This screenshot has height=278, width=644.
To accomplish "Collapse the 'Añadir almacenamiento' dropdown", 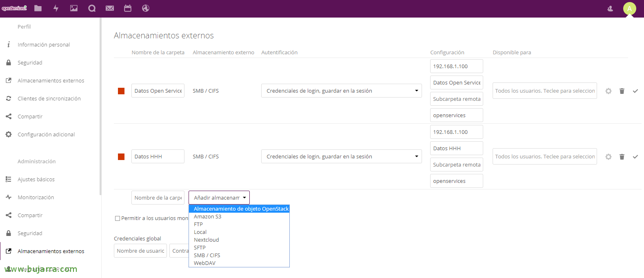I will (x=219, y=198).
